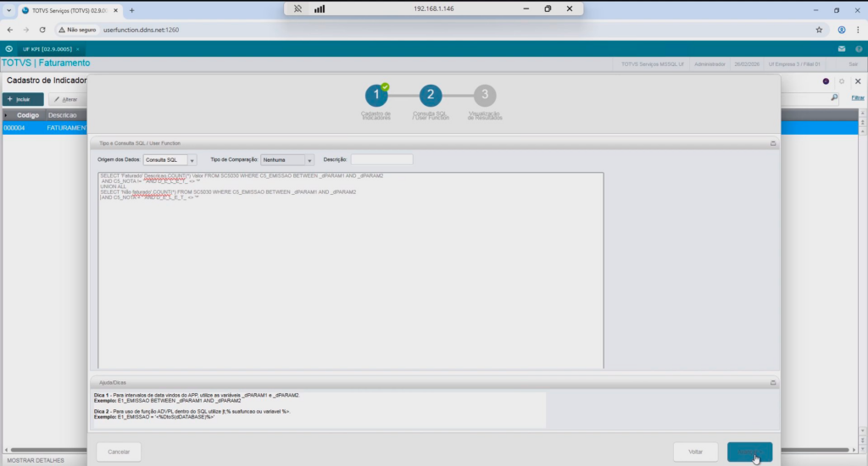868x466 pixels.
Task: Click the step 3 Visualização de Resultados circle
Action: [485, 96]
